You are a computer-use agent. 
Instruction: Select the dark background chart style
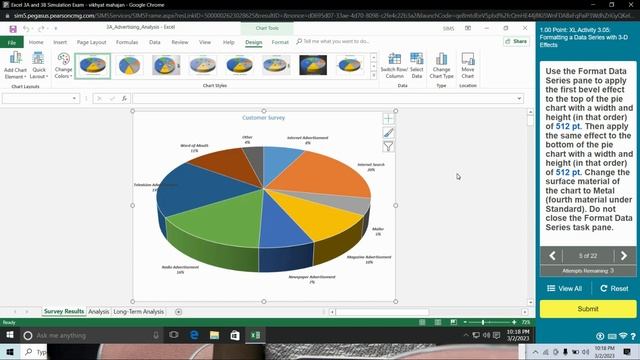point(313,65)
